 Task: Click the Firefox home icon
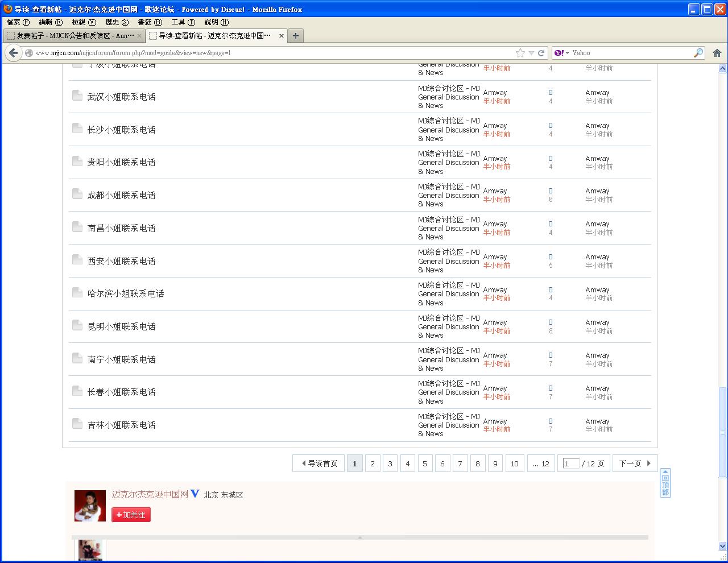point(717,53)
